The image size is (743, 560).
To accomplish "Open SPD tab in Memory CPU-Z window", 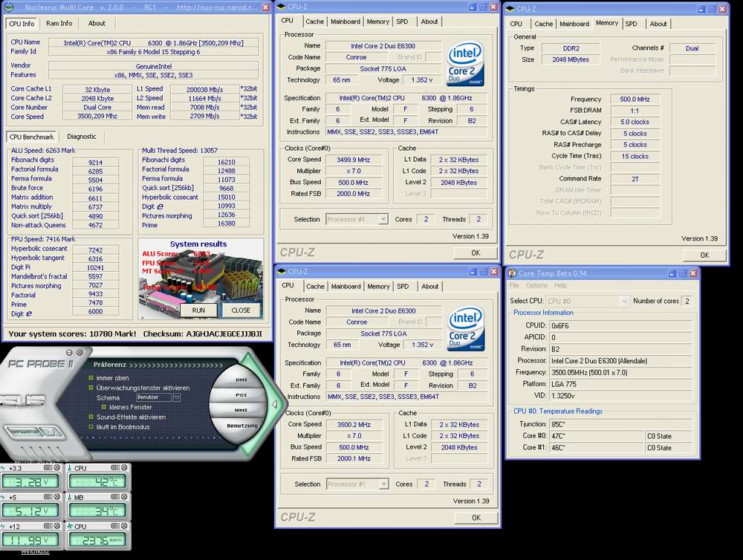I will click(x=631, y=24).
